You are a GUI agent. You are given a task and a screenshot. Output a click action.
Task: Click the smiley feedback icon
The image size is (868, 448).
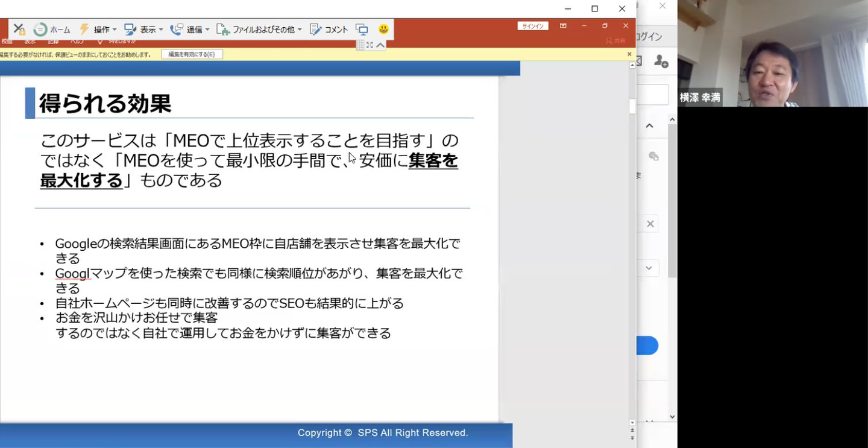pyautogui.click(x=383, y=29)
